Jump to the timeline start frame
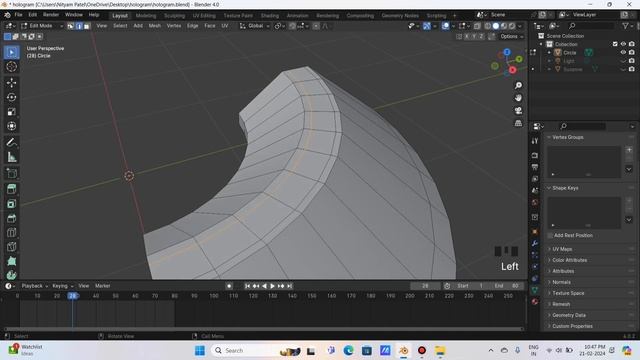Viewport: 640px width, 360px height. [x=247, y=286]
